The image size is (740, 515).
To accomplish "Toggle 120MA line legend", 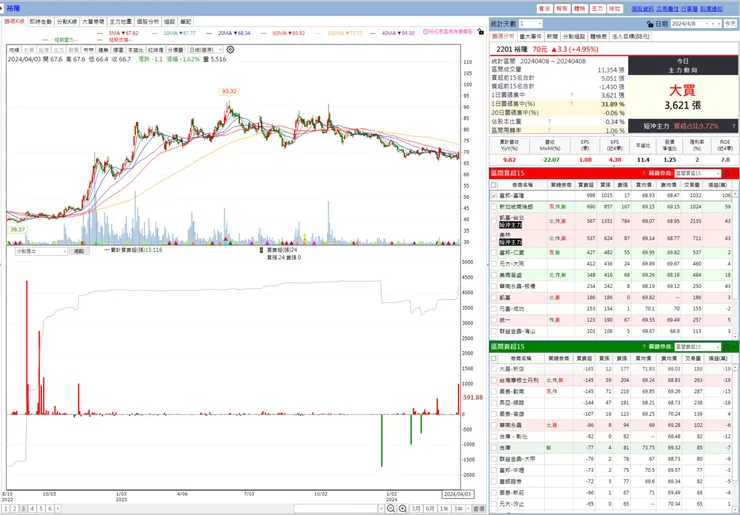I will (345, 34).
